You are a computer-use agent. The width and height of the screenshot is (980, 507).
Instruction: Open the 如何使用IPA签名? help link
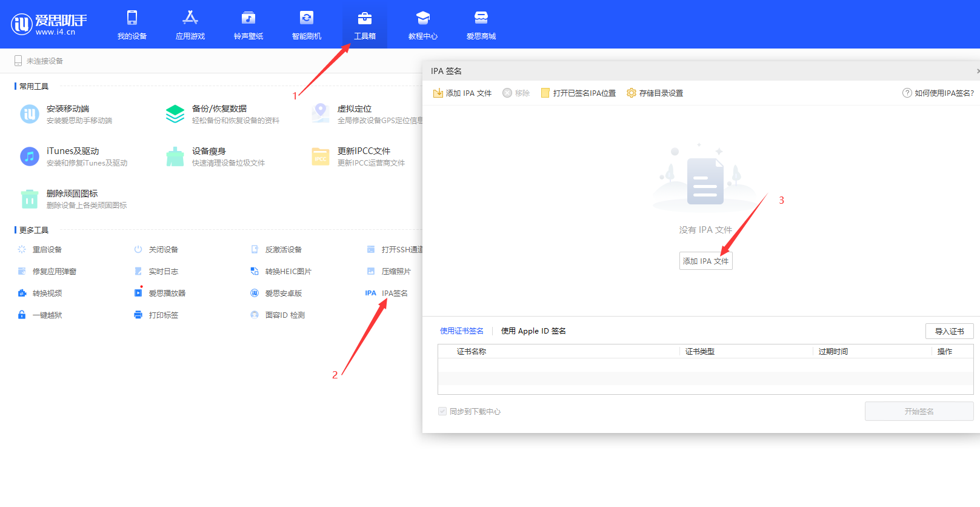pos(938,93)
